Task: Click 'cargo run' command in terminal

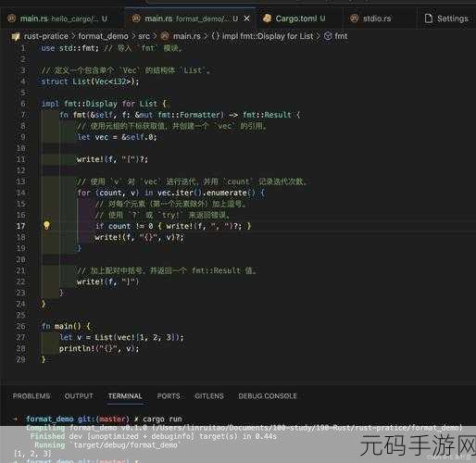Action: click(162, 419)
